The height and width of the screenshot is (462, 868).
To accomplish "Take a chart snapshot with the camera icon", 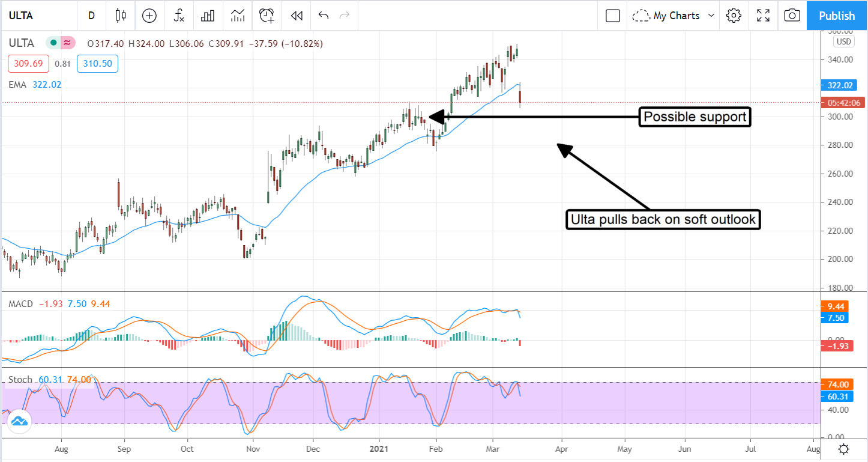I will pos(792,16).
